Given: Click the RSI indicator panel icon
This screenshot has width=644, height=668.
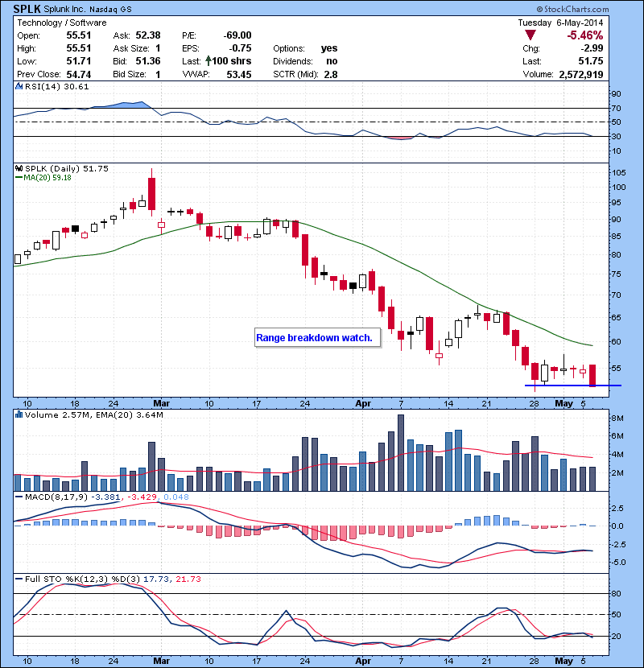Looking at the screenshot, I should click(x=19, y=86).
